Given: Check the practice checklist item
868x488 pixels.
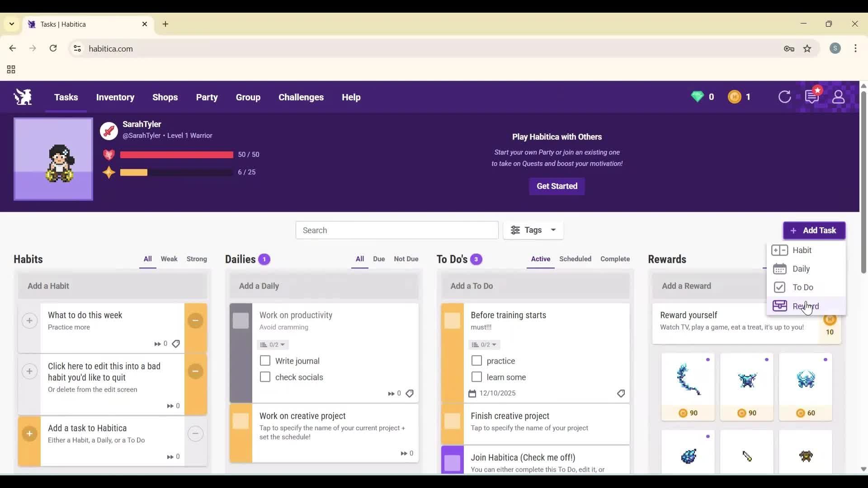Looking at the screenshot, I should [x=476, y=361].
